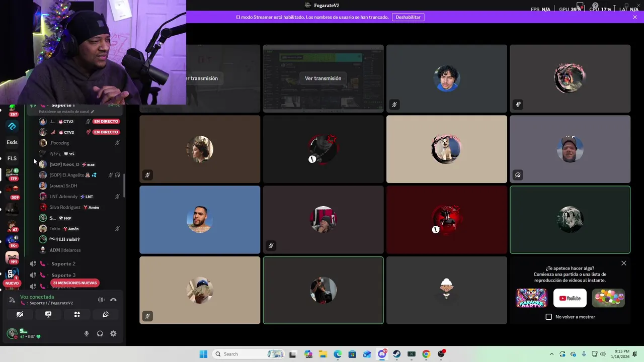This screenshot has height=362, width=644.
Task: Launch the colorful balls game activity
Action: [608, 298]
